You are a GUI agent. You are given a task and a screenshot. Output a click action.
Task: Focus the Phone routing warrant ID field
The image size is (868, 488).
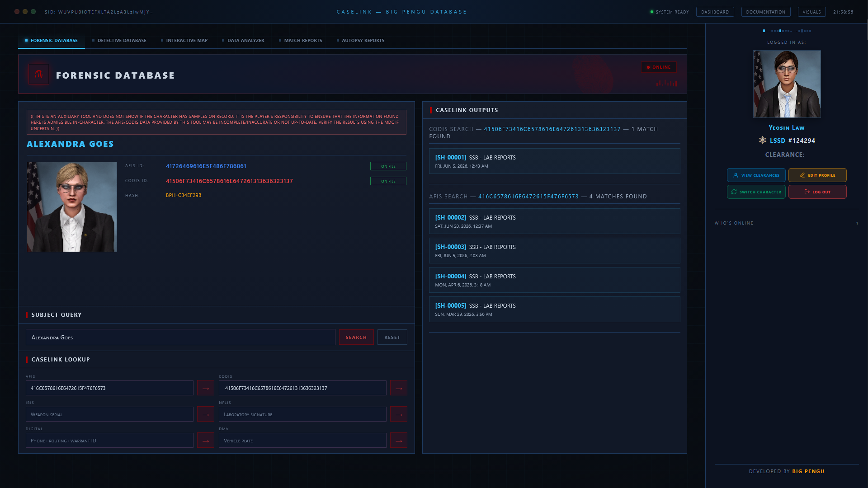tap(109, 441)
